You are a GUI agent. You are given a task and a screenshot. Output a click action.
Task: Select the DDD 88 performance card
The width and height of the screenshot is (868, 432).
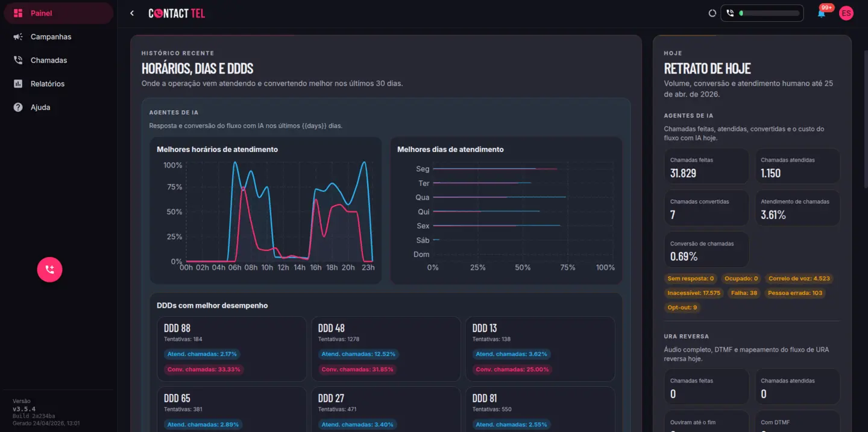tap(231, 349)
